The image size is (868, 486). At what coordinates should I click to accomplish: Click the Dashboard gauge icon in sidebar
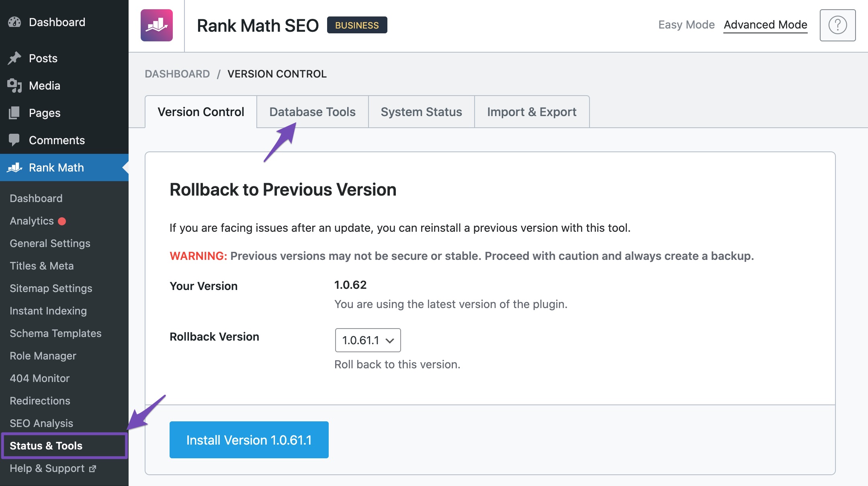14,22
